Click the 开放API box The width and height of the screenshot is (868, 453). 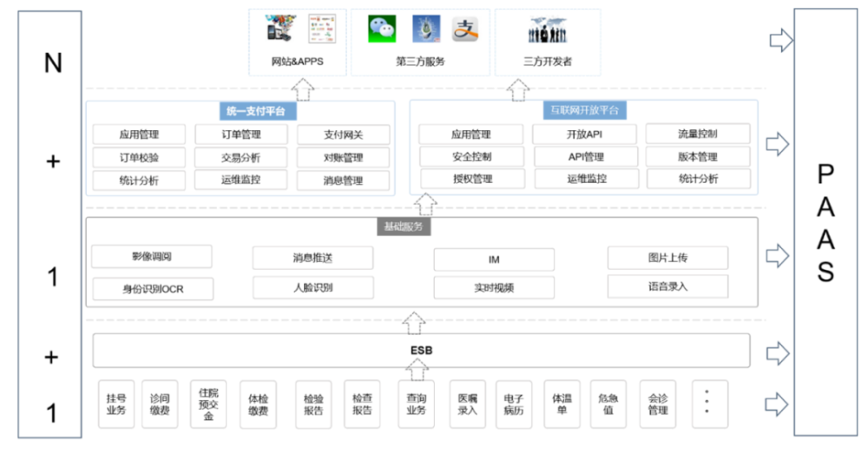click(584, 134)
